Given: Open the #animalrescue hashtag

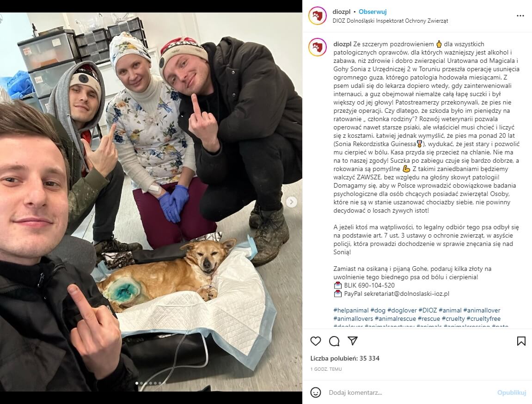Looking at the screenshot, I should tap(395, 318).
